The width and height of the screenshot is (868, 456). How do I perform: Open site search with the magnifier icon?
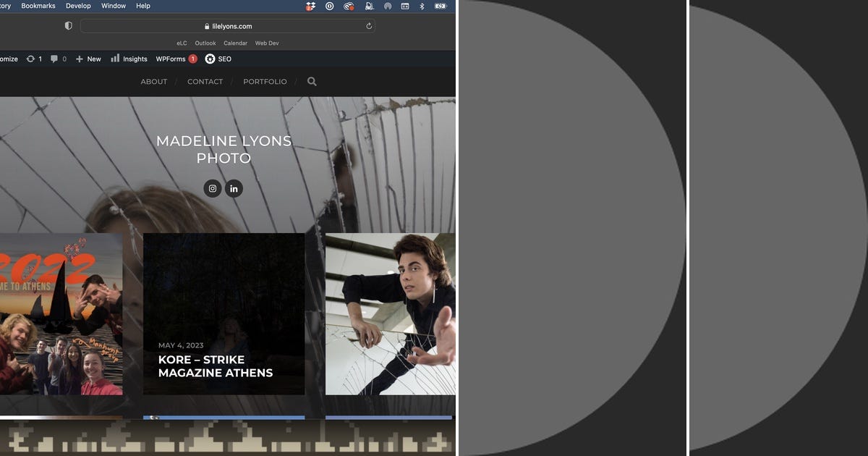coord(312,82)
